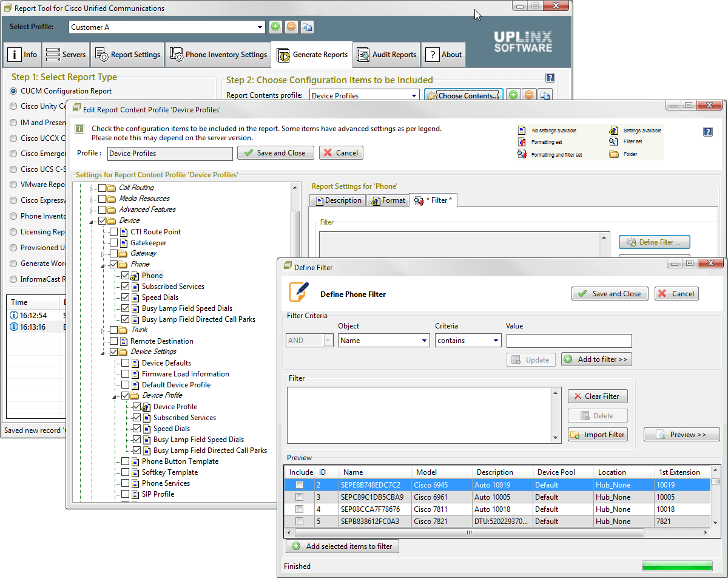Viewport: 728px width, 578px height.
Task: Click Add selected items to filter
Action: pyautogui.click(x=342, y=546)
